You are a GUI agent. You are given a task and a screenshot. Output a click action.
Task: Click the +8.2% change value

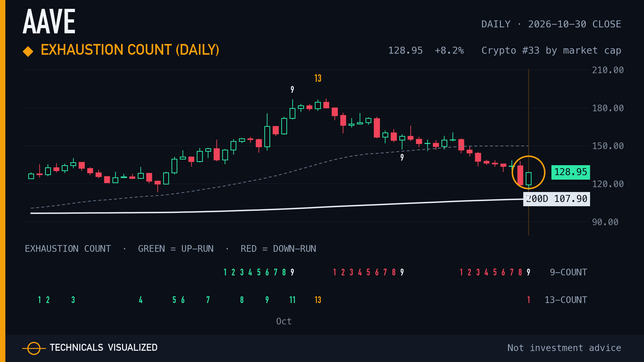tap(449, 50)
